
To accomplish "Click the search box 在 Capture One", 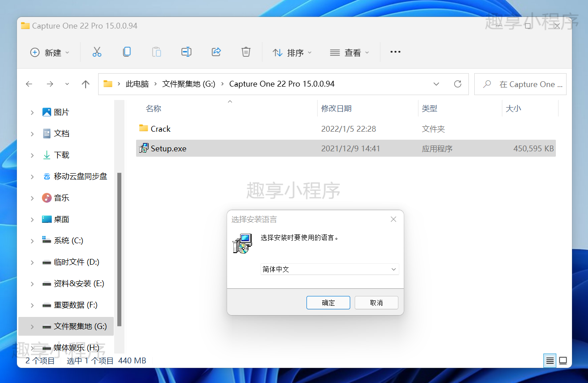I will (520, 84).
